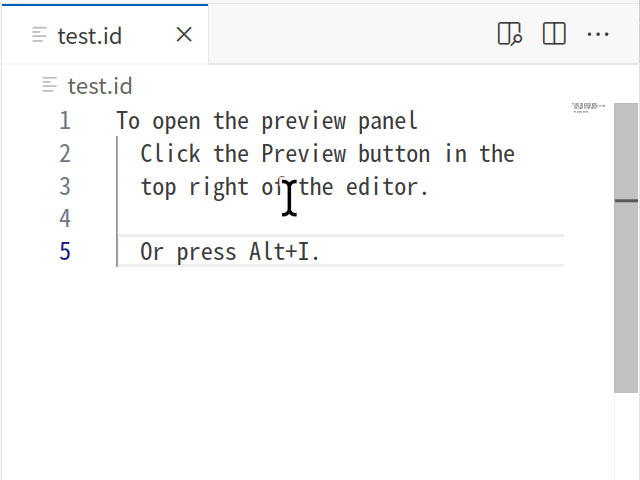Open the Preview panel icon
The width and height of the screenshot is (640, 480).
click(510, 34)
